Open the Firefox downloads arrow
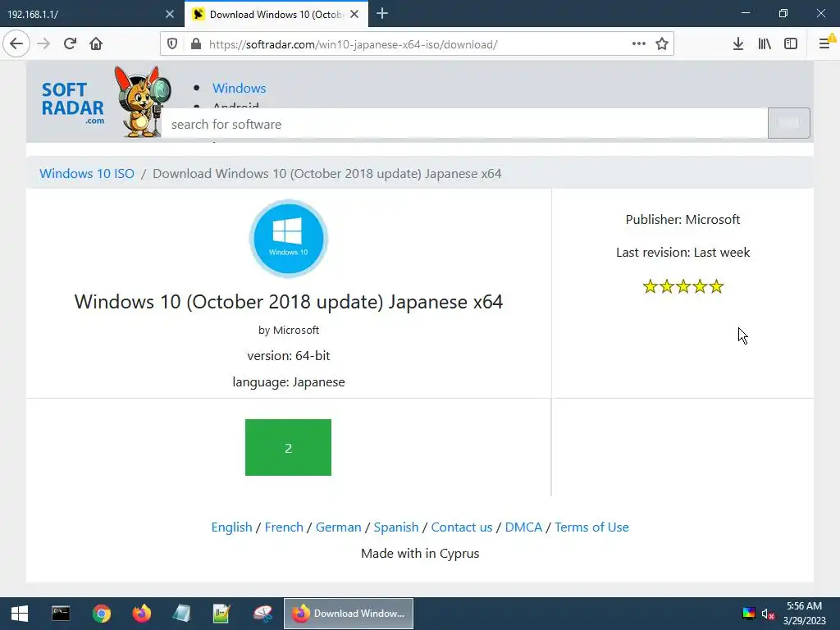 (737, 44)
